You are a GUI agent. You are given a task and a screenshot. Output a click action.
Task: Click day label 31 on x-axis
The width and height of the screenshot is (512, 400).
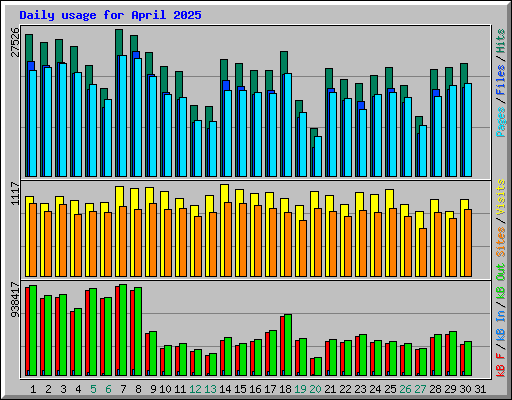(x=480, y=389)
